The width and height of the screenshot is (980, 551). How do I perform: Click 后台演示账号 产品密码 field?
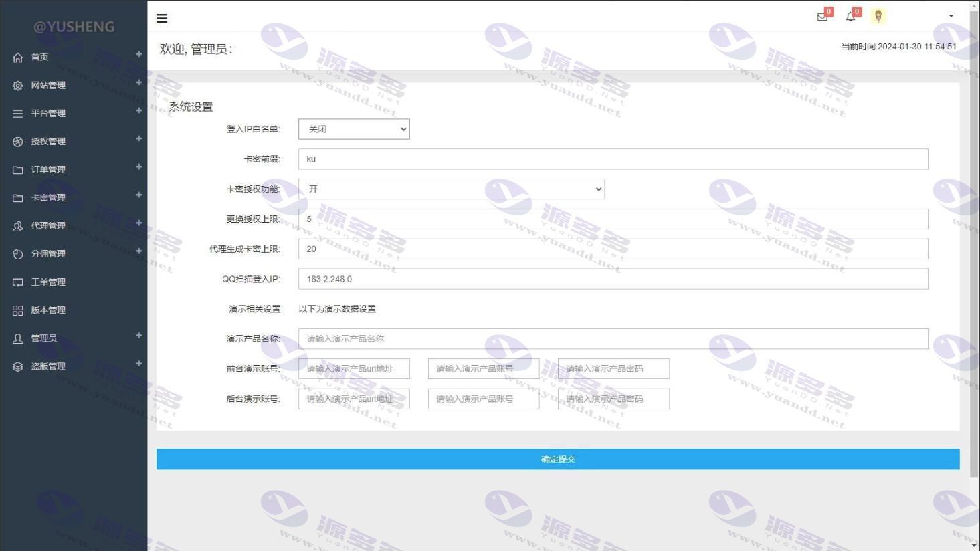click(x=613, y=399)
